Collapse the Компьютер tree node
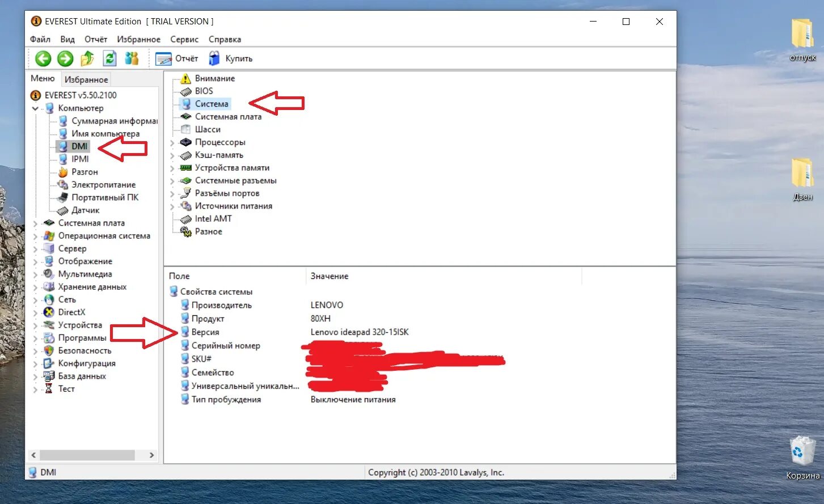824x504 pixels. click(35, 108)
